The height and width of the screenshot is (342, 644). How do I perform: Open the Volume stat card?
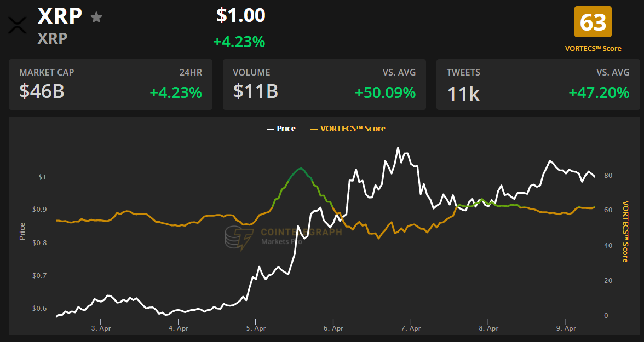point(324,84)
